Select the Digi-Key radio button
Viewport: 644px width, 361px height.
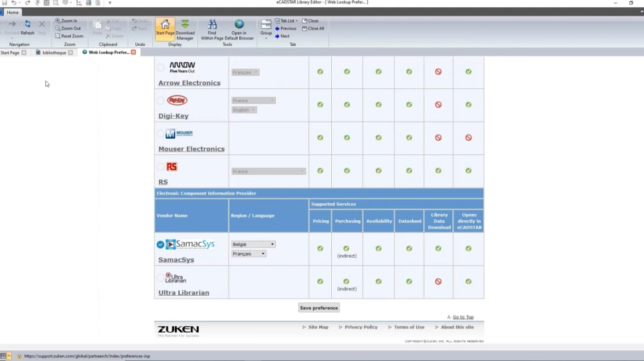(161, 101)
